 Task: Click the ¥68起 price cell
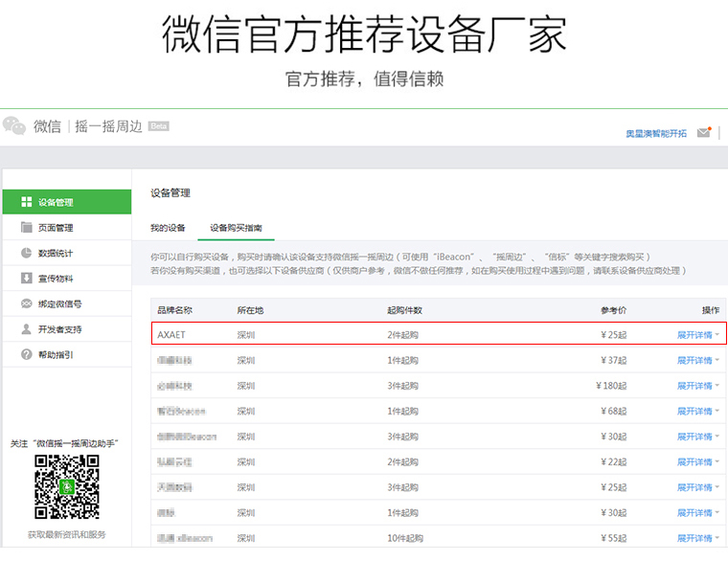(x=613, y=412)
